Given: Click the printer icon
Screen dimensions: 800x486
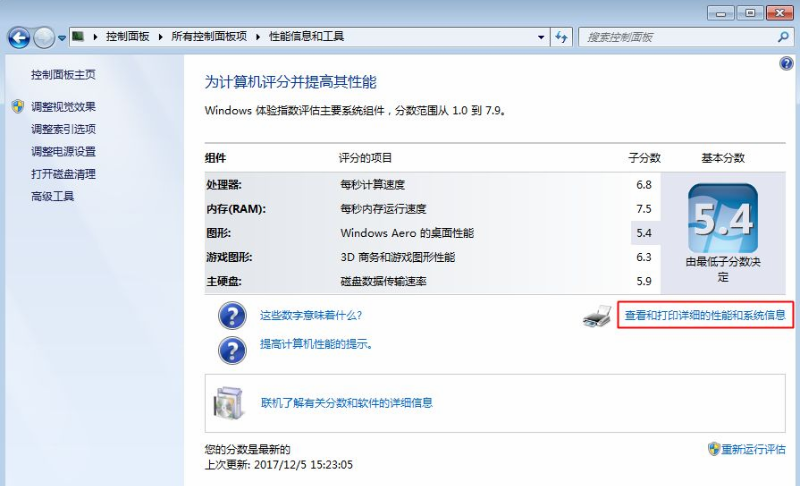Looking at the screenshot, I should (597, 316).
